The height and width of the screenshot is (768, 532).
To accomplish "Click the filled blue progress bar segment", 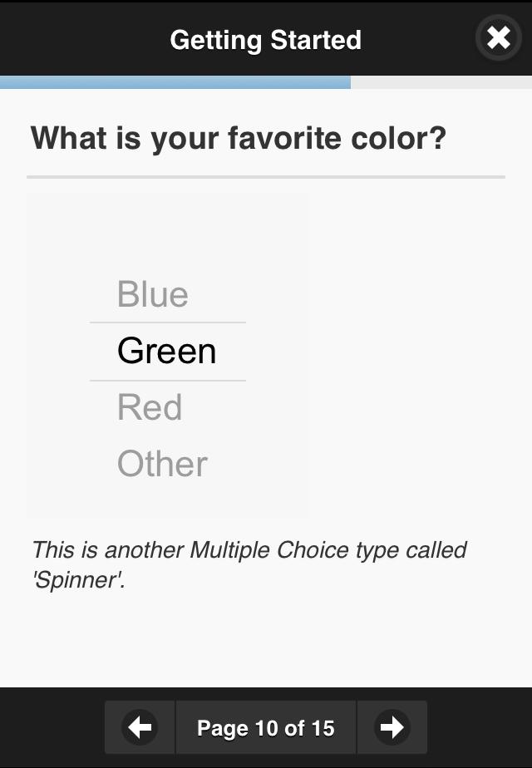I will tap(175, 82).
